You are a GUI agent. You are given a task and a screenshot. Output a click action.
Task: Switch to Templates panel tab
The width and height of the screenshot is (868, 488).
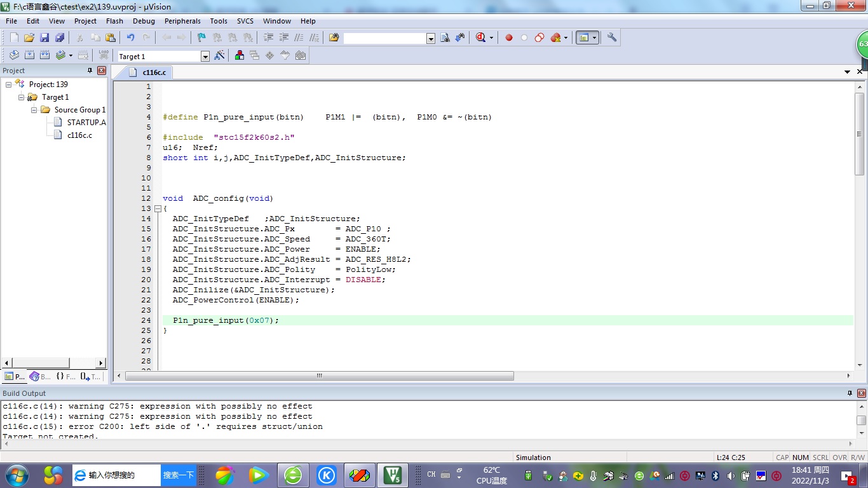pos(90,376)
